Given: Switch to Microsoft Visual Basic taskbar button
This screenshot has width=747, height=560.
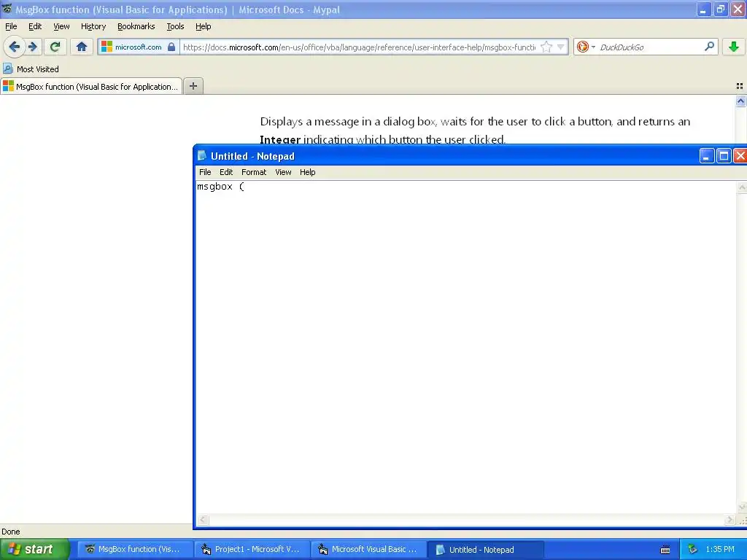Looking at the screenshot, I should pyautogui.click(x=368, y=549).
